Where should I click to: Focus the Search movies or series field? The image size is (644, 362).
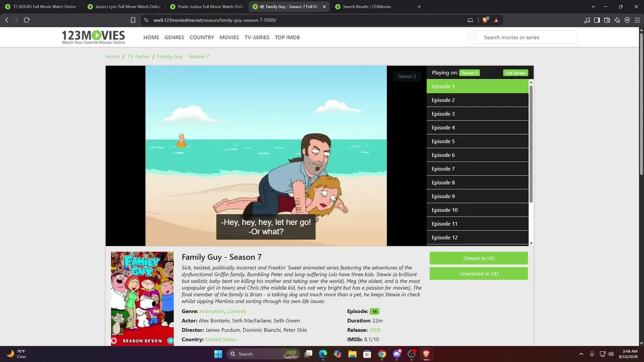pyautogui.click(x=522, y=37)
